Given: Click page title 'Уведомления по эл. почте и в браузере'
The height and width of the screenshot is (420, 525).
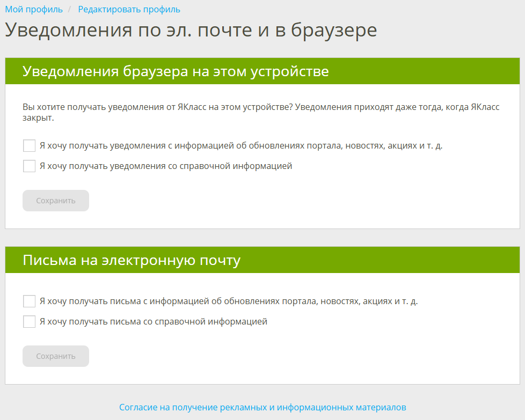Looking at the screenshot, I should (x=191, y=30).
